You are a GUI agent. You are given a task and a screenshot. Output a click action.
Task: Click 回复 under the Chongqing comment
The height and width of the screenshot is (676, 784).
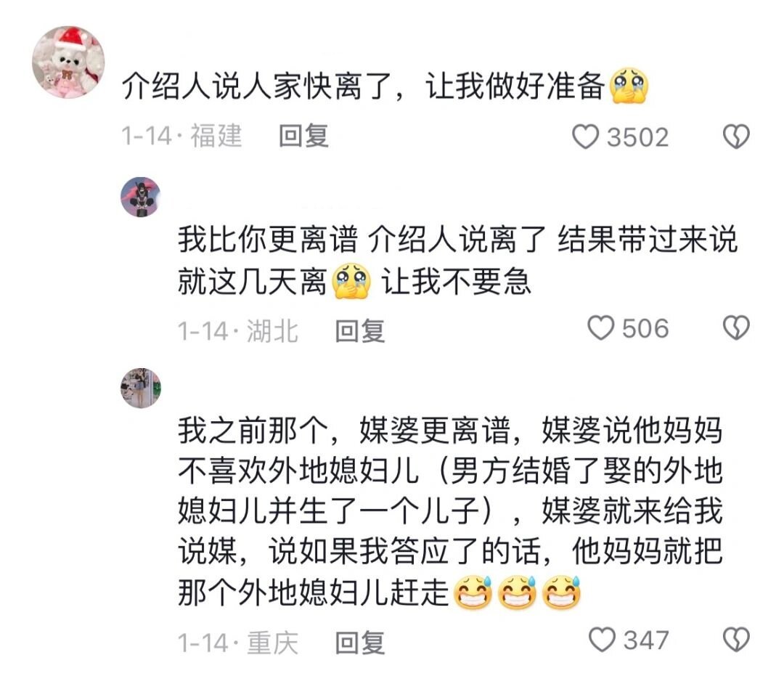click(360, 643)
